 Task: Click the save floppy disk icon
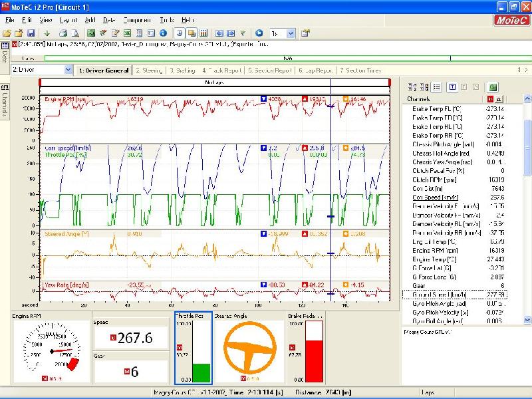pos(31,33)
